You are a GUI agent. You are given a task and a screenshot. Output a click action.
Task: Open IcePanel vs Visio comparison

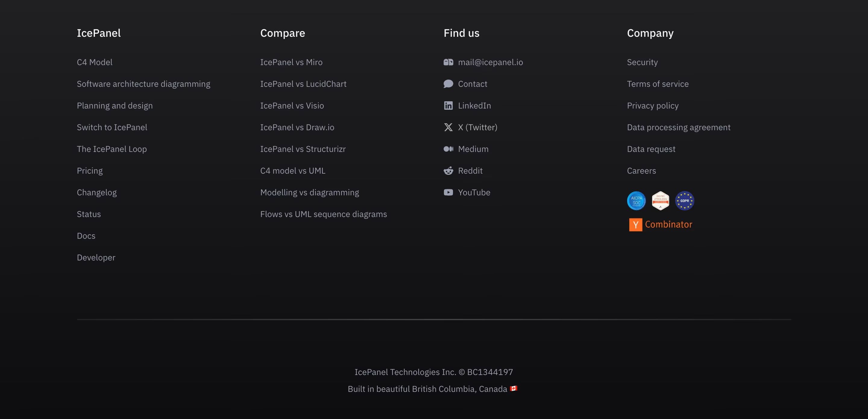click(292, 106)
